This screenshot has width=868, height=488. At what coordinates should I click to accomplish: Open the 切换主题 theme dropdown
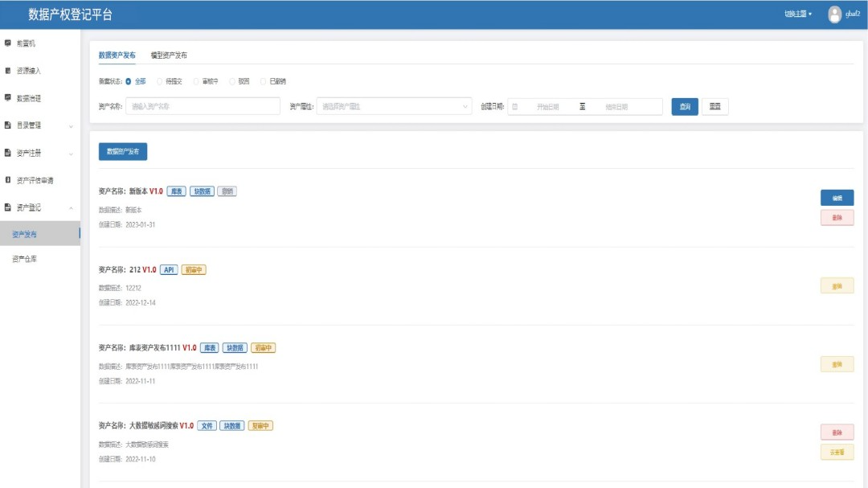[x=797, y=14]
